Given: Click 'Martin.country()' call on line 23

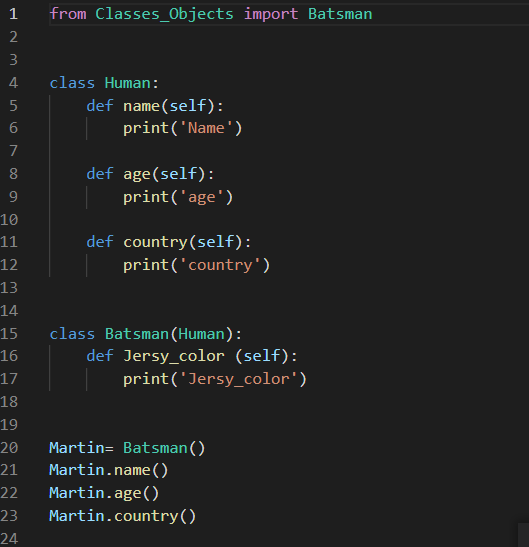Looking at the screenshot, I should (x=122, y=516).
